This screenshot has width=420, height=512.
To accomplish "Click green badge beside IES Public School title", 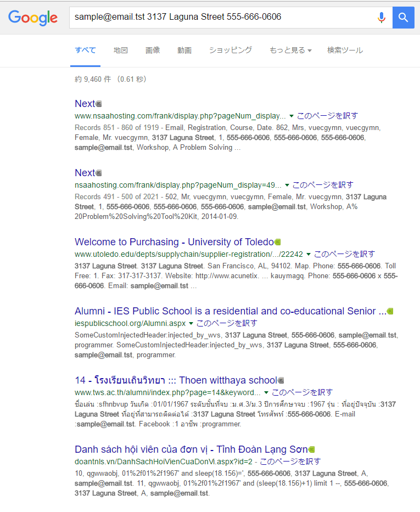I will [390, 311].
